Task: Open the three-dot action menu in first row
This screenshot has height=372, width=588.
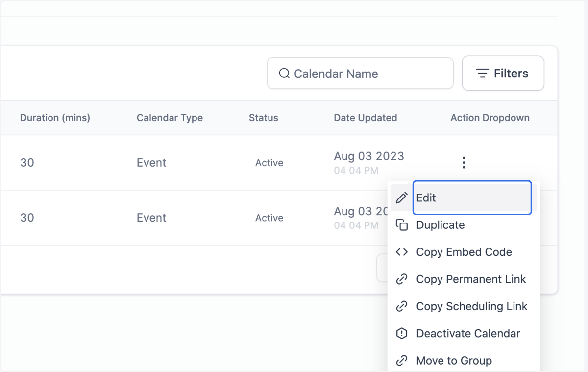Action: click(464, 163)
